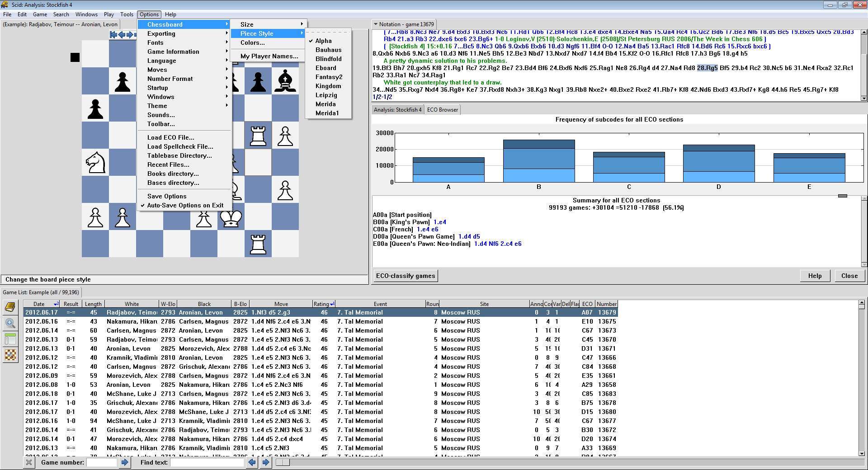Open the Play menu
Screen dimensions: 868x470
pos(108,14)
